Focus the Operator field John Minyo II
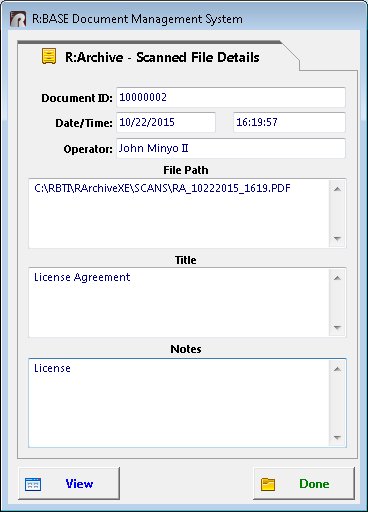Viewport: 368px width, 512px height. tap(231, 148)
